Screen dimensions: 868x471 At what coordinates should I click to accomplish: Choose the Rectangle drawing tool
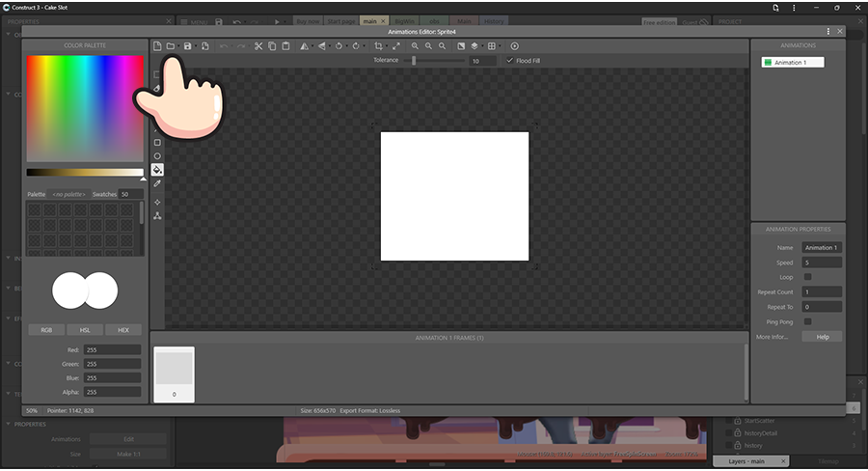tap(157, 142)
